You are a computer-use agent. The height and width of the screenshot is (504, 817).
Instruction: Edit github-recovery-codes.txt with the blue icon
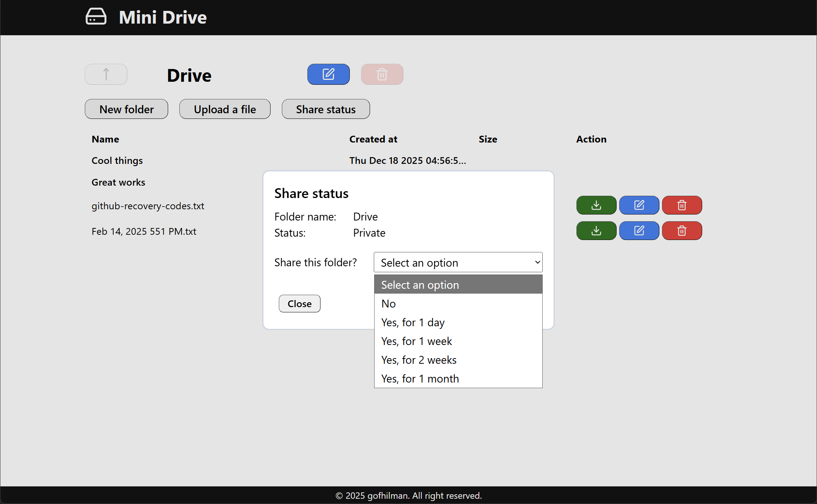tap(639, 205)
